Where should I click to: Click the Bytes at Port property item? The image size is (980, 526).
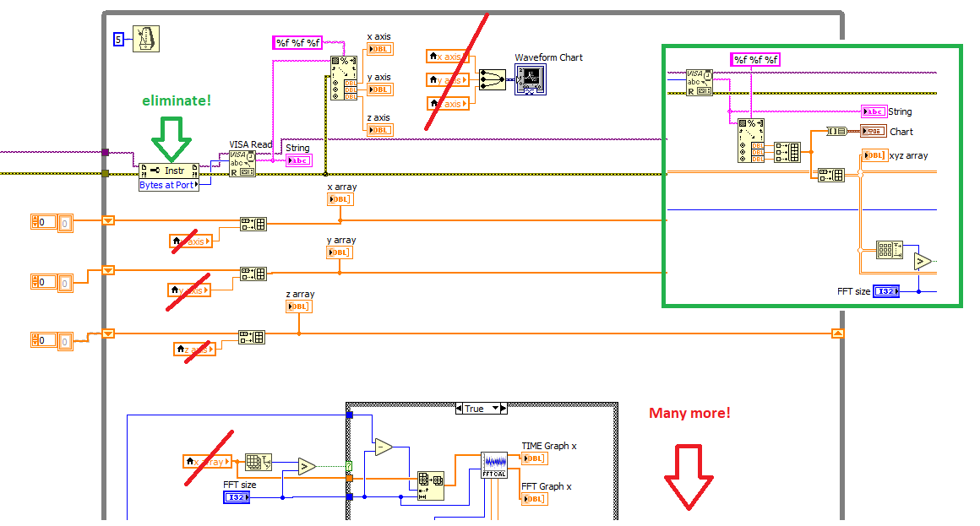click(169, 185)
